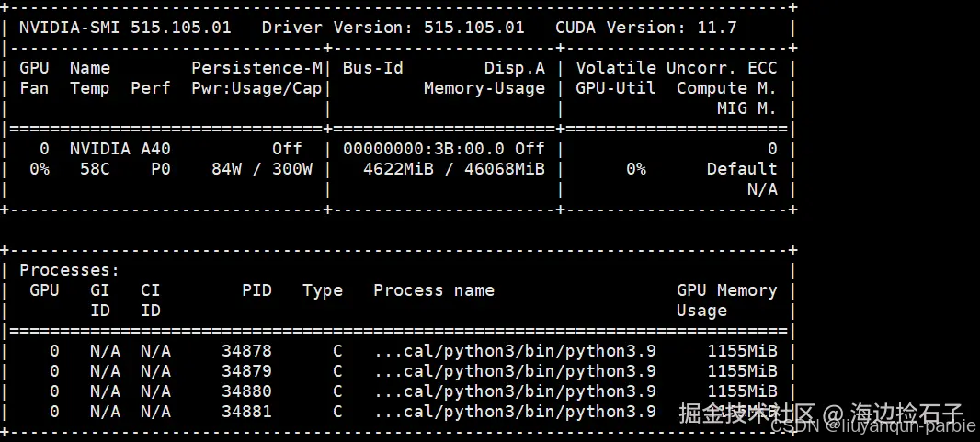This screenshot has width=980, height=442.
Task: Click the fan speed '0%' value
Action: point(40,169)
